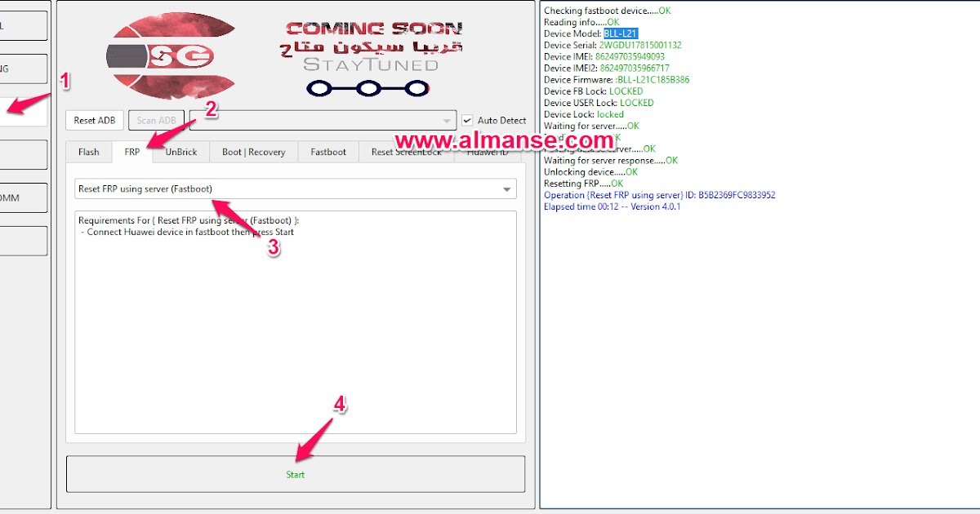
Task: Click the Reset ADB button
Action: pyautogui.click(x=94, y=120)
